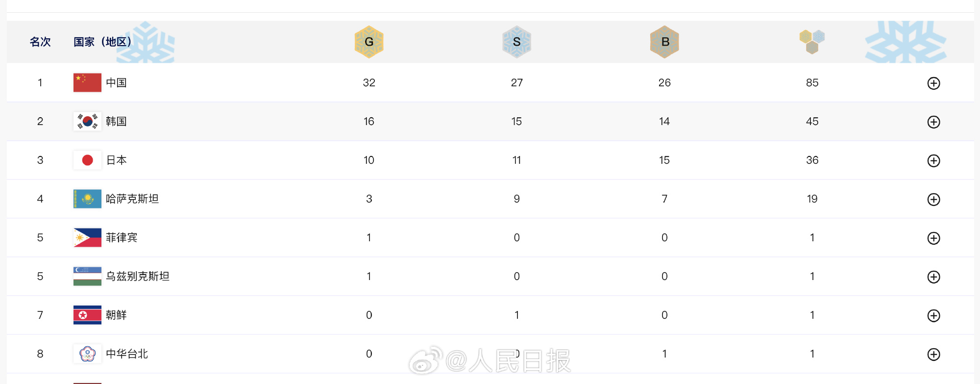
Task: Click the gold medal G header icon
Action: point(369,42)
